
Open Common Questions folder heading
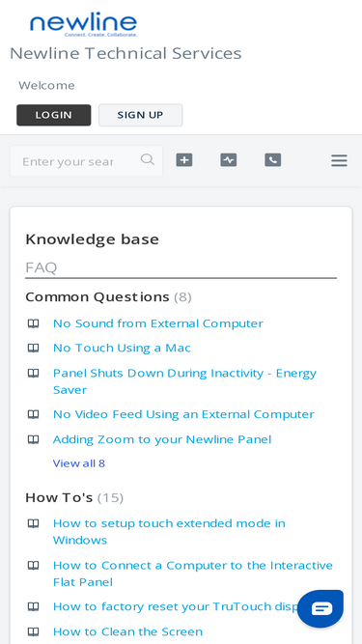click(97, 296)
